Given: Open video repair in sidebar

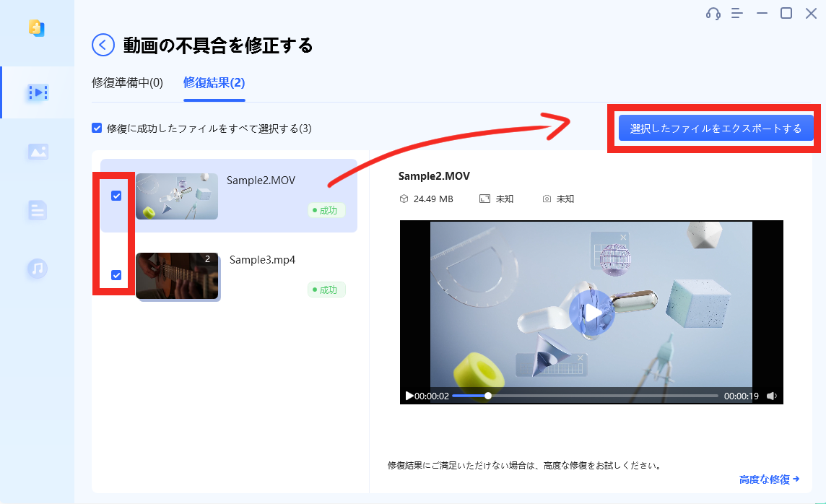Looking at the screenshot, I should tap(38, 92).
